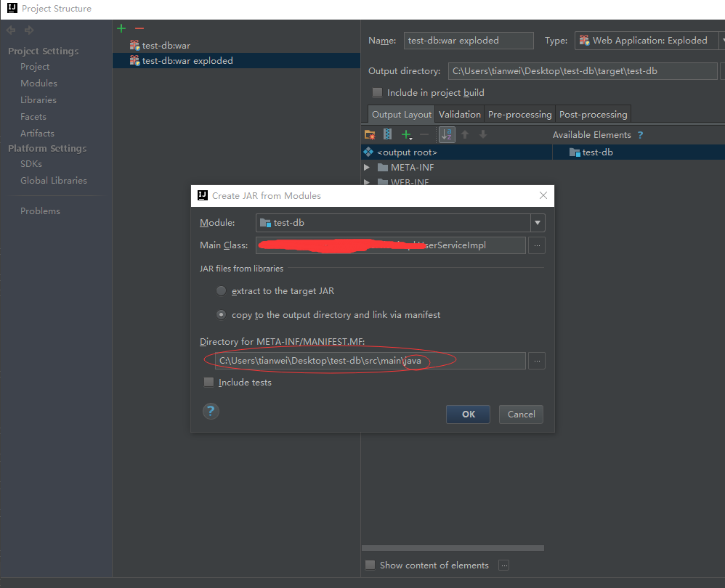Browse for Main Class using ellipsis button
This screenshot has height=588, width=725.
coord(537,245)
